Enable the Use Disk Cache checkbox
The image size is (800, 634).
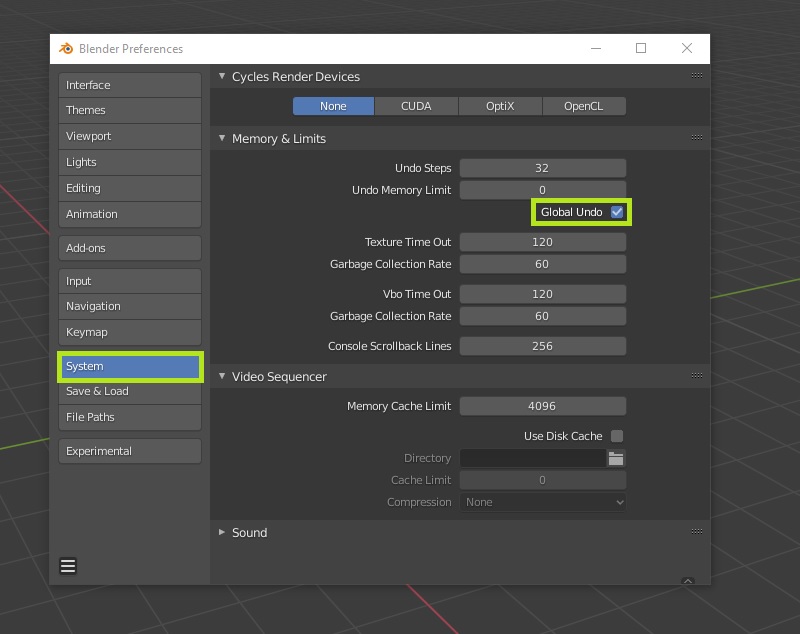pos(617,436)
